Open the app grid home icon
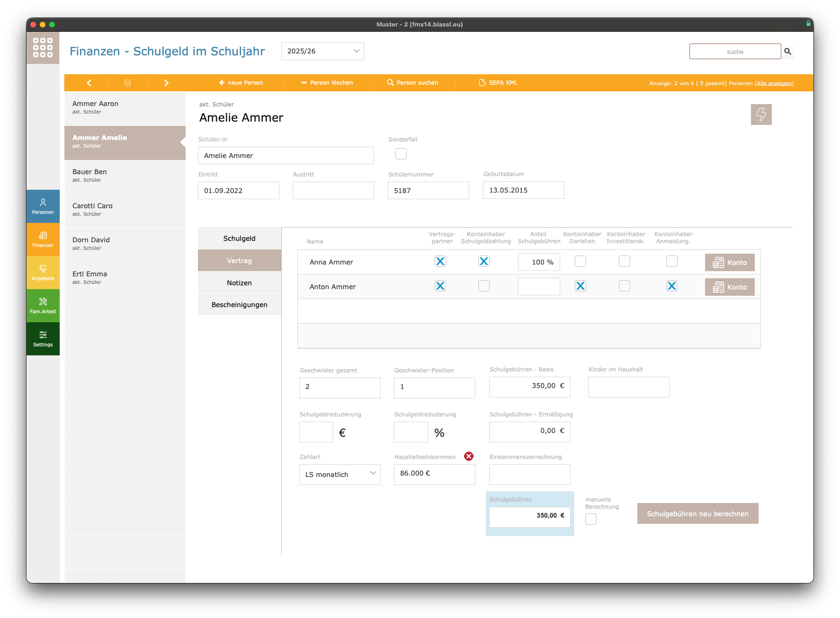This screenshot has height=618, width=840. [x=43, y=48]
